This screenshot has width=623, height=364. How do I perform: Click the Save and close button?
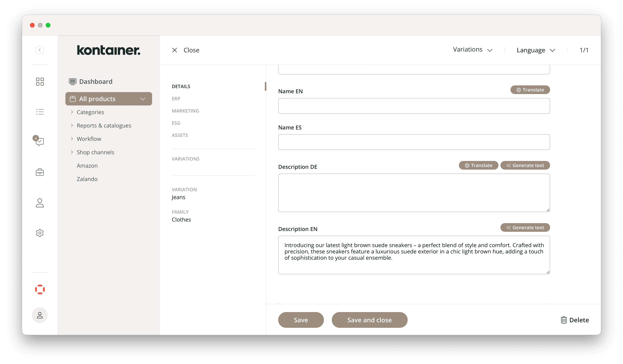pos(369,320)
